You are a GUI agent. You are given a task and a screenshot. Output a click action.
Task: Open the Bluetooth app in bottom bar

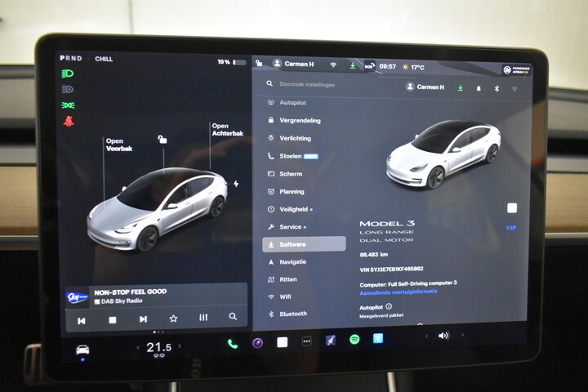tap(378, 338)
